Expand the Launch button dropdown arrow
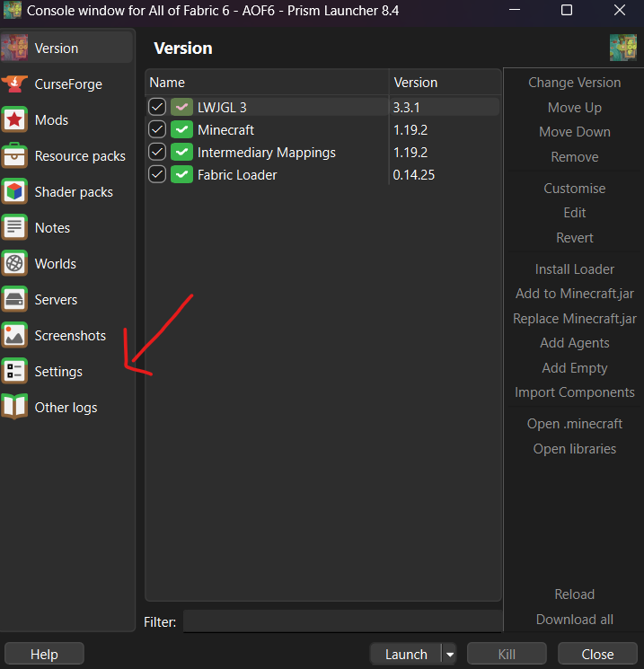The height and width of the screenshot is (669, 644). [x=449, y=655]
